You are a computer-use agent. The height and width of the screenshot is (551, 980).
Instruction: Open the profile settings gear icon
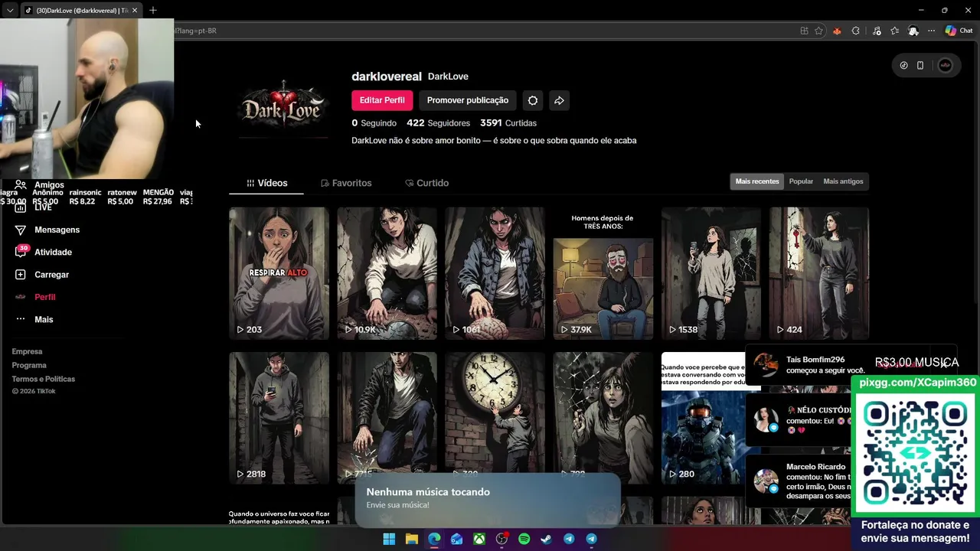[533, 100]
